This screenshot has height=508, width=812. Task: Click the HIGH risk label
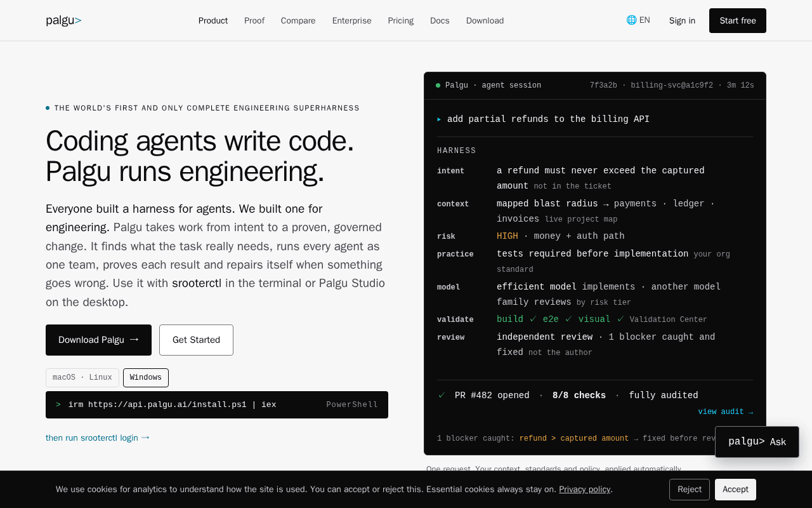tap(507, 236)
